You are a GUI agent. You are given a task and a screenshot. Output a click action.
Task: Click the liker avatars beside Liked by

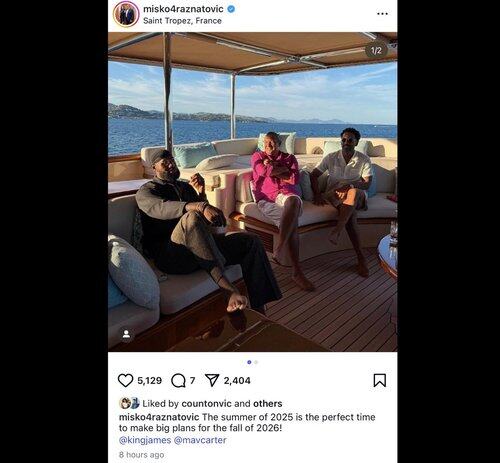click(x=129, y=403)
